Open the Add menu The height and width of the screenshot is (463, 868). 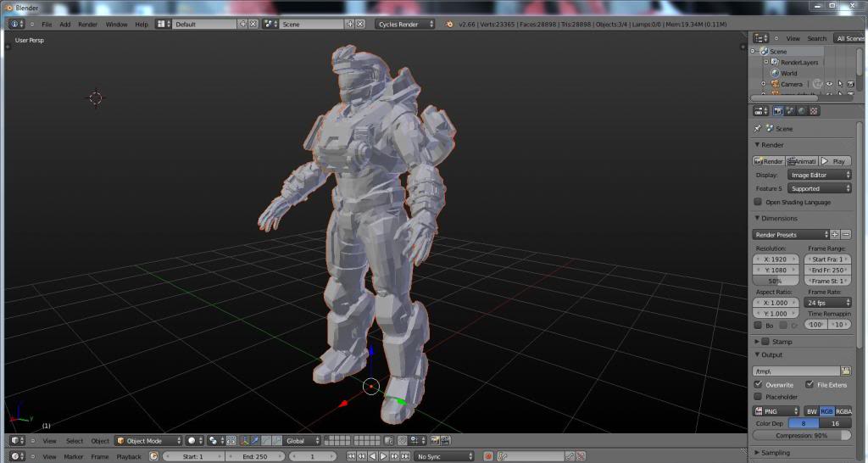64,25
